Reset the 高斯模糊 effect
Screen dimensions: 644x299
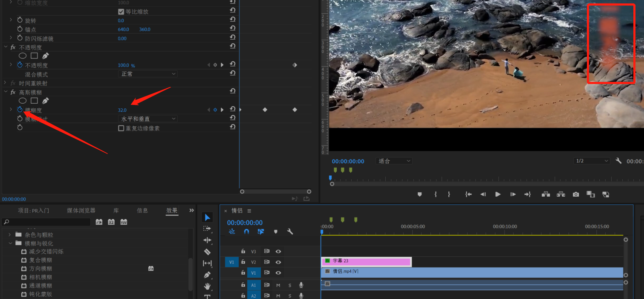(233, 91)
